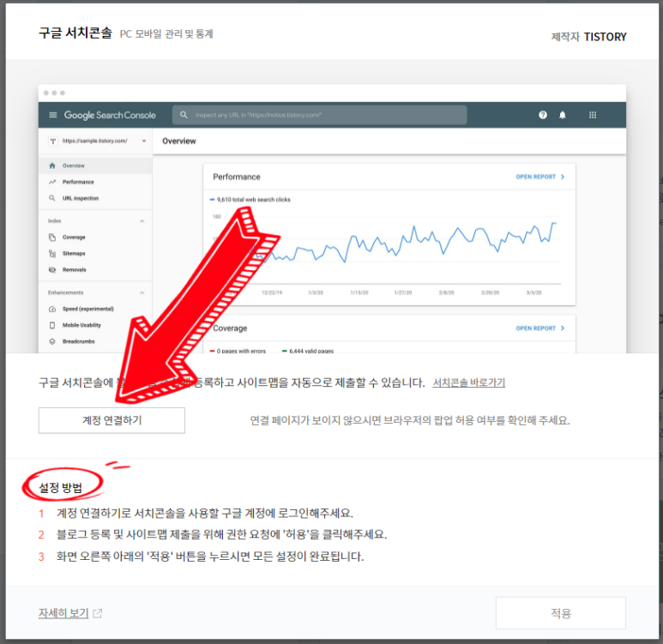Click OPEN REPORT on the Performance card
Image resolution: width=663 pixels, height=644 pixels.
(x=536, y=177)
